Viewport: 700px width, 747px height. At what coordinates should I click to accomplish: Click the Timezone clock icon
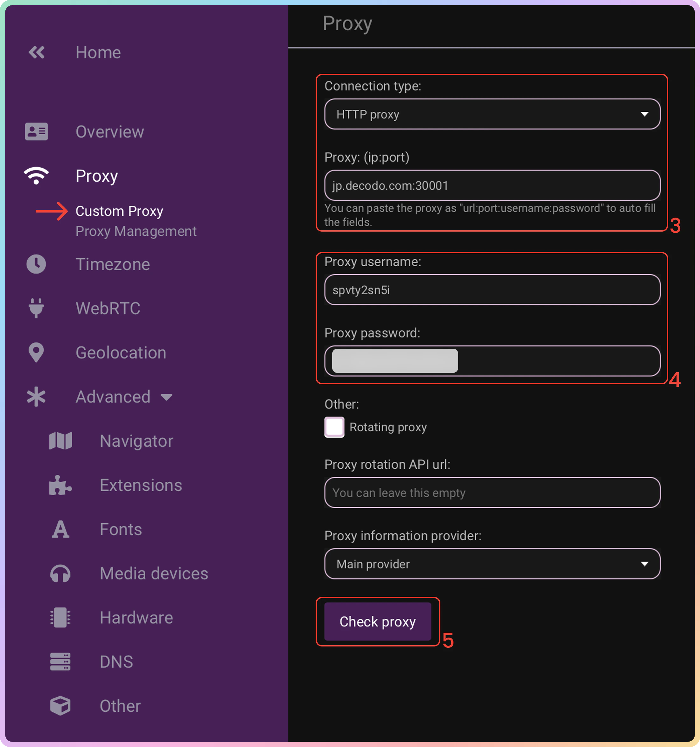click(37, 264)
